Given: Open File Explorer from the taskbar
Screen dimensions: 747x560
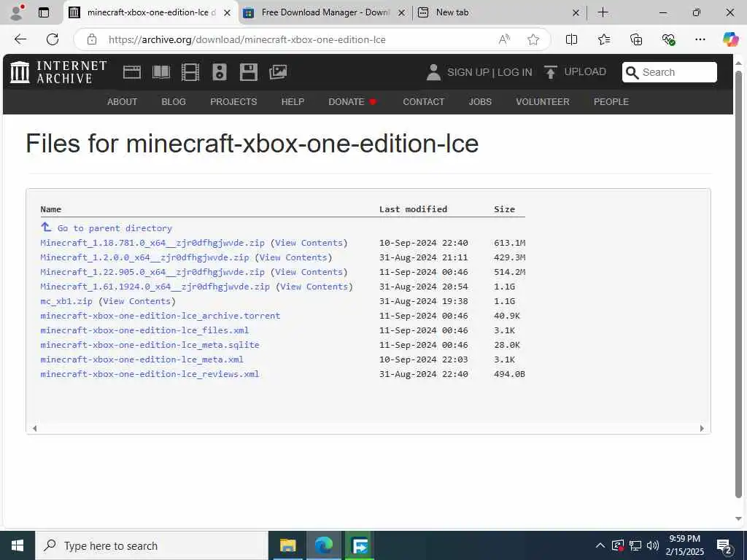Looking at the screenshot, I should [x=287, y=545].
